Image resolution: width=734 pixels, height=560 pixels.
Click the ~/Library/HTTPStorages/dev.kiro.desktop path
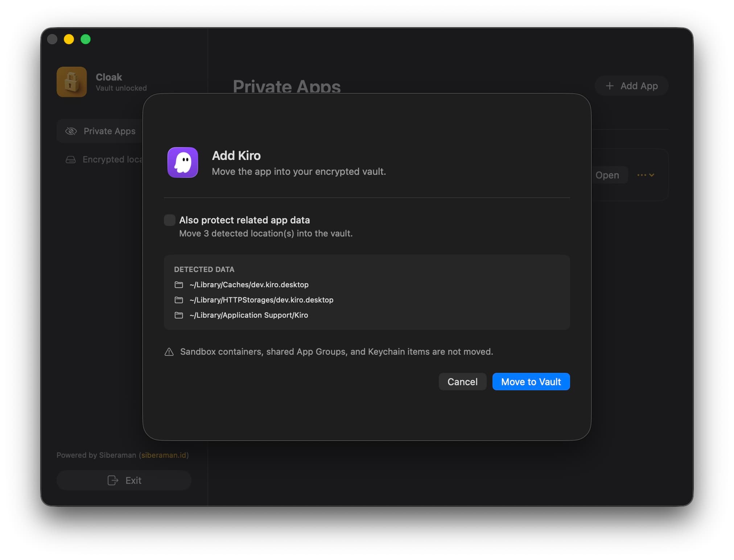(x=261, y=300)
